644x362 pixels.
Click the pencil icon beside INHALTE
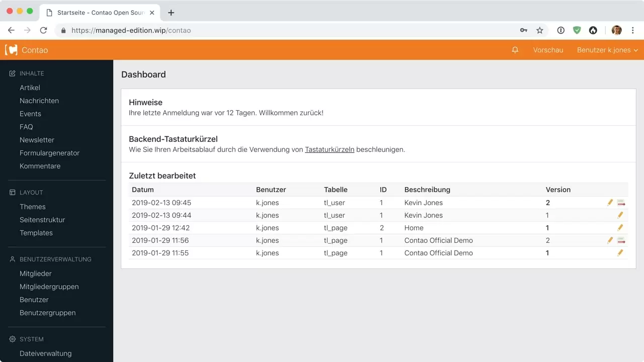pyautogui.click(x=12, y=73)
